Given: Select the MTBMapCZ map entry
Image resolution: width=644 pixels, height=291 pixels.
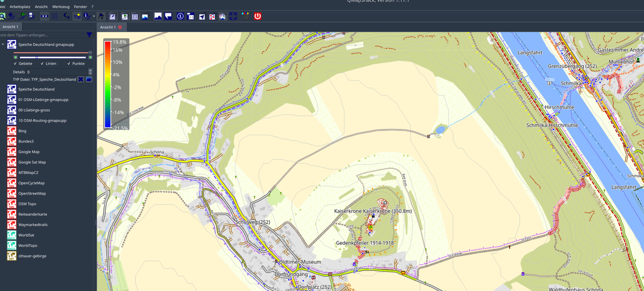Looking at the screenshot, I should click(x=28, y=172).
